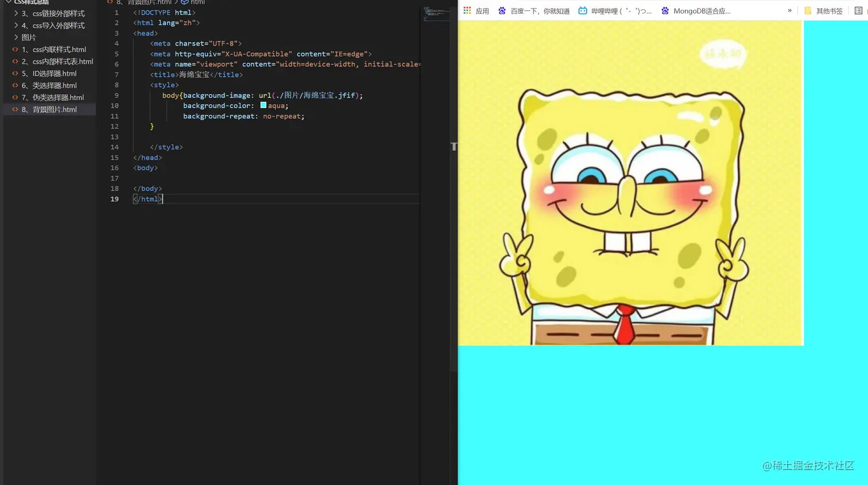Click the lang="zh" attribute on line 2
Viewport: 868px width, 485px height.
(177, 23)
